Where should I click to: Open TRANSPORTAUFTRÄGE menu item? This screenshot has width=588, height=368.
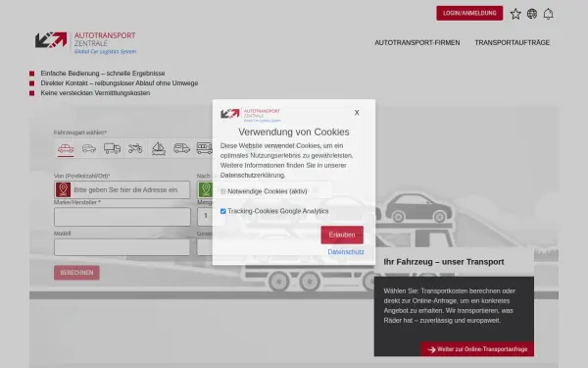pos(513,43)
